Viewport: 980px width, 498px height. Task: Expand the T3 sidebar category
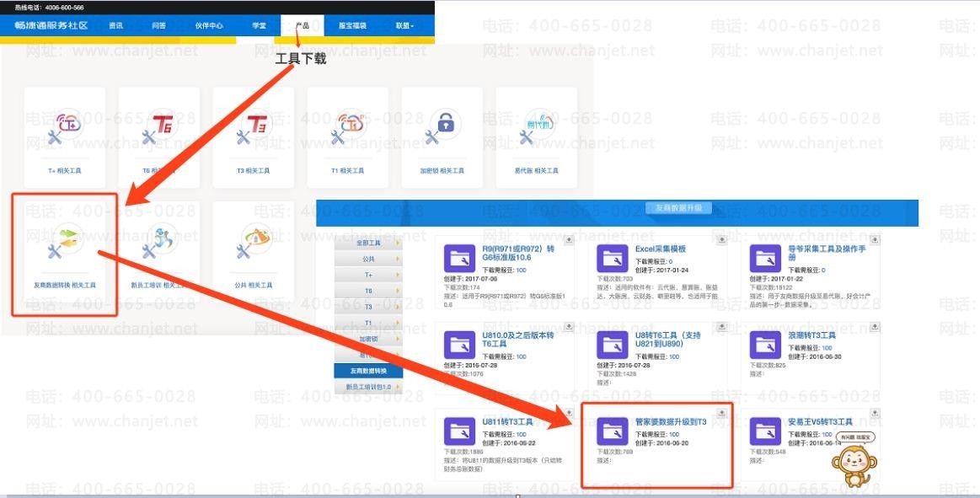click(368, 307)
